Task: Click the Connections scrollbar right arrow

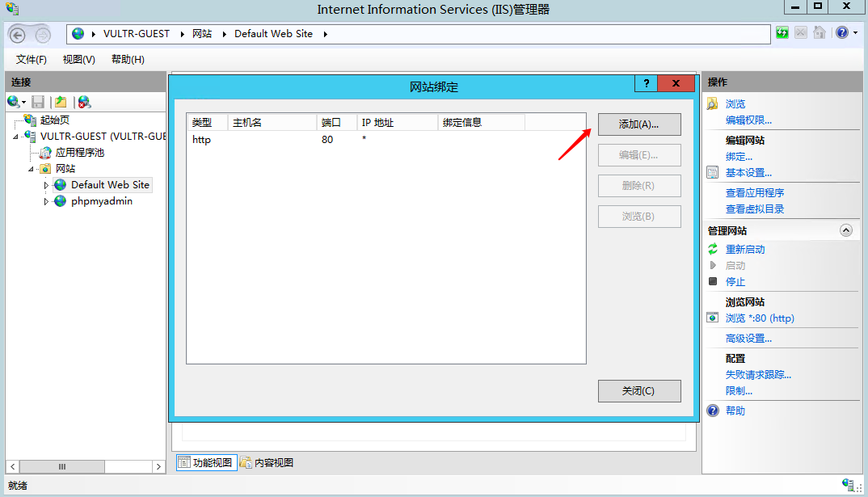Action: (158, 466)
